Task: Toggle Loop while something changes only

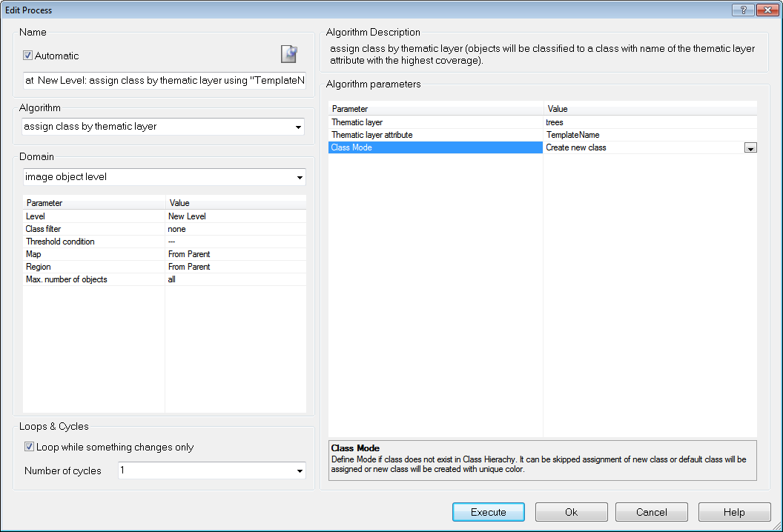Action: [x=30, y=447]
